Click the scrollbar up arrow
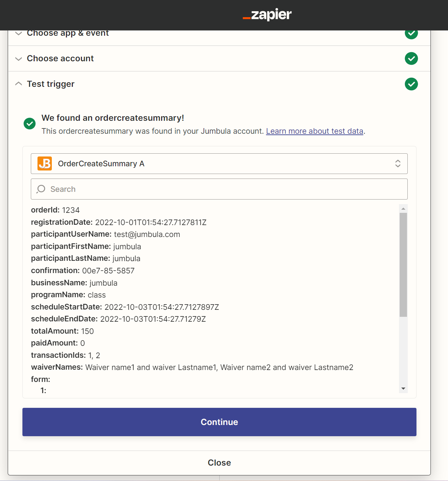This screenshot has width=448, height=481. [x=403, y=209]
